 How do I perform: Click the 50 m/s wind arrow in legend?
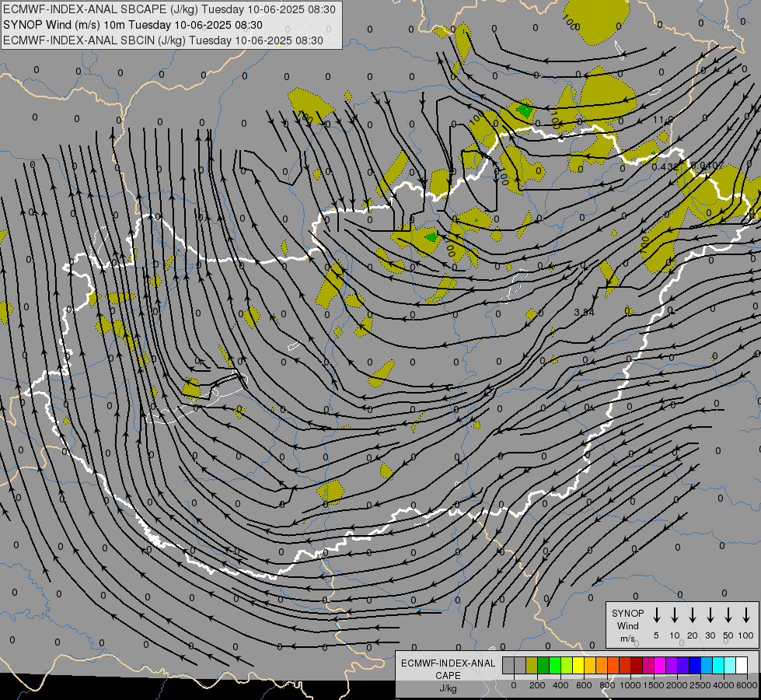pos(728,615)
